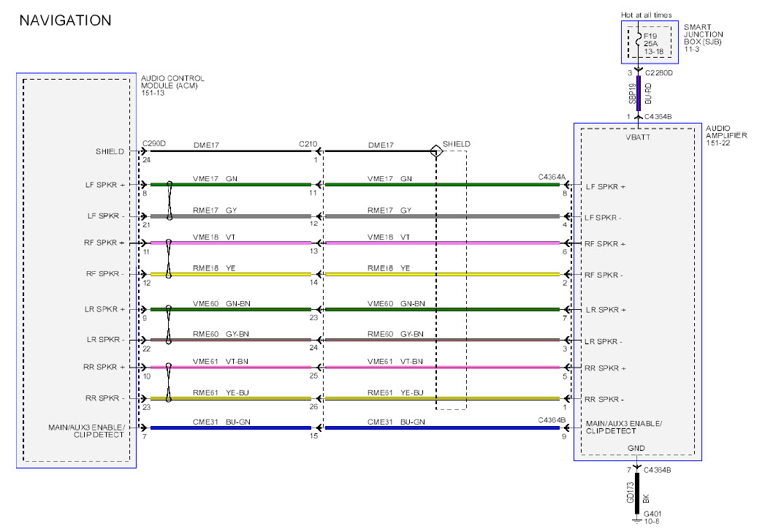Click the VBATT label in the amplifier
This screenshot has width=765, height=532.
click(638, 137)
